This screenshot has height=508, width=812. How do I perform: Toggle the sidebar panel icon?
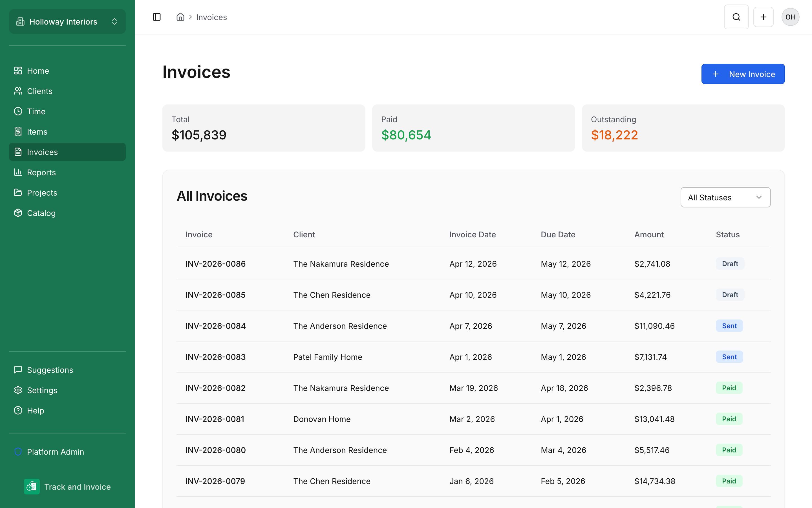click(157, 17)
